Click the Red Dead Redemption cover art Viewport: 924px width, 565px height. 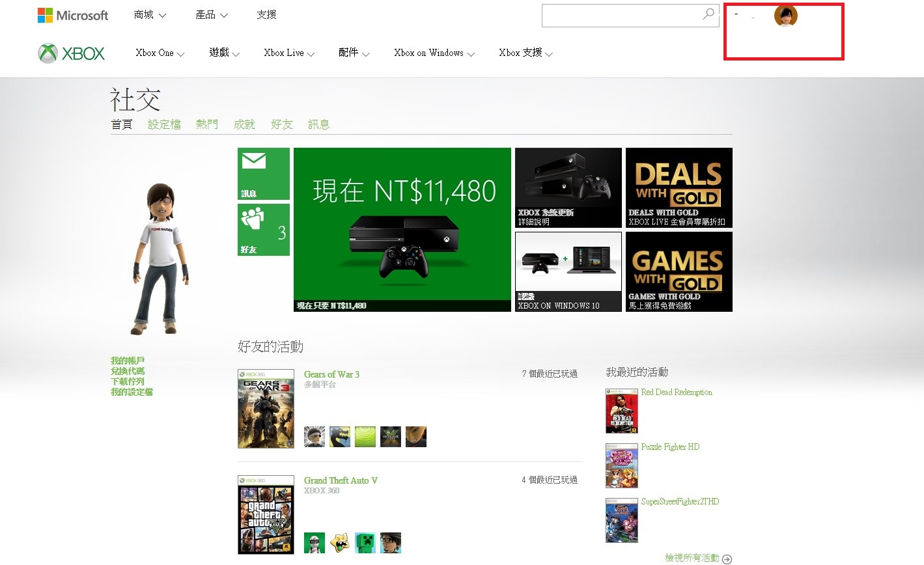[622, 411]
